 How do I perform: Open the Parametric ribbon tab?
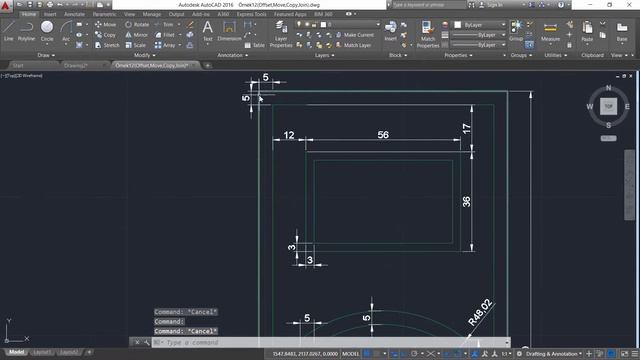[104, 14]
